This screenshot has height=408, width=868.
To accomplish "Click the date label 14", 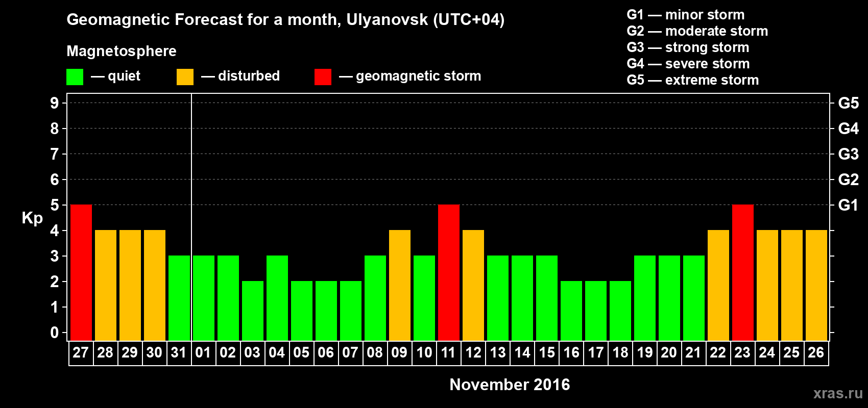I will click(x=522, y=352).
